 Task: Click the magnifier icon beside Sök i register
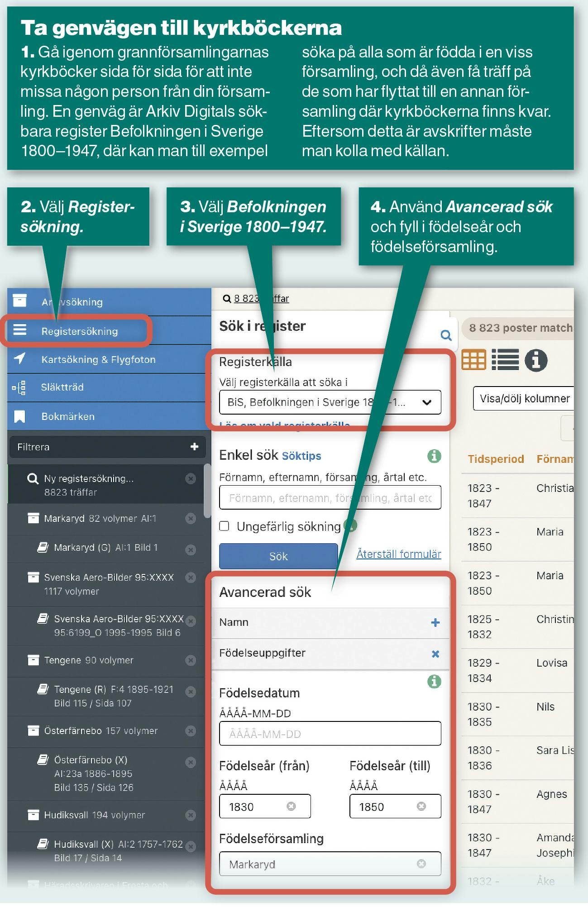pos(446,335)
